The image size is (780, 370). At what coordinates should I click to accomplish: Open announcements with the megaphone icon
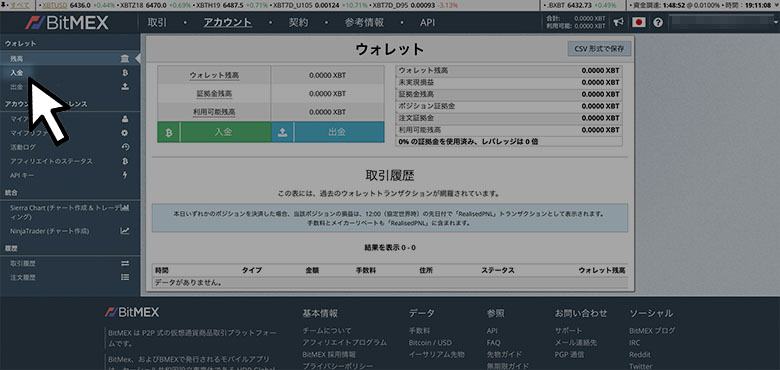point(618,22)
